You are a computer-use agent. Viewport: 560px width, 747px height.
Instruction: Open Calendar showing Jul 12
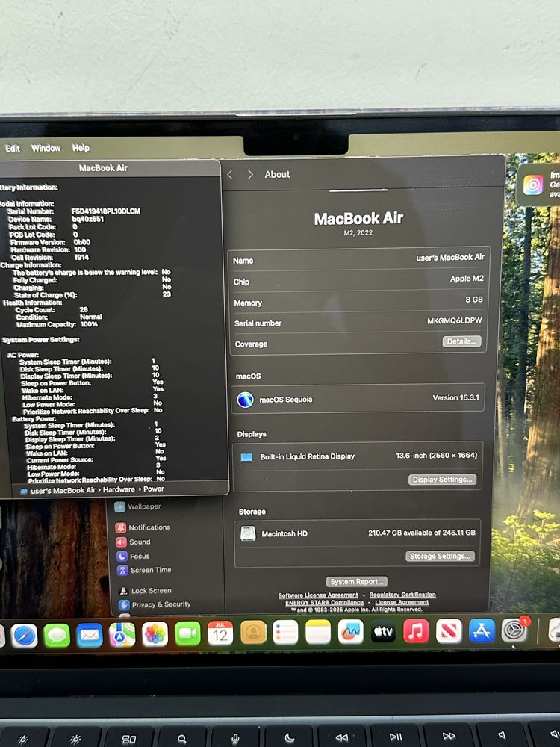click(x=220, y=633)
